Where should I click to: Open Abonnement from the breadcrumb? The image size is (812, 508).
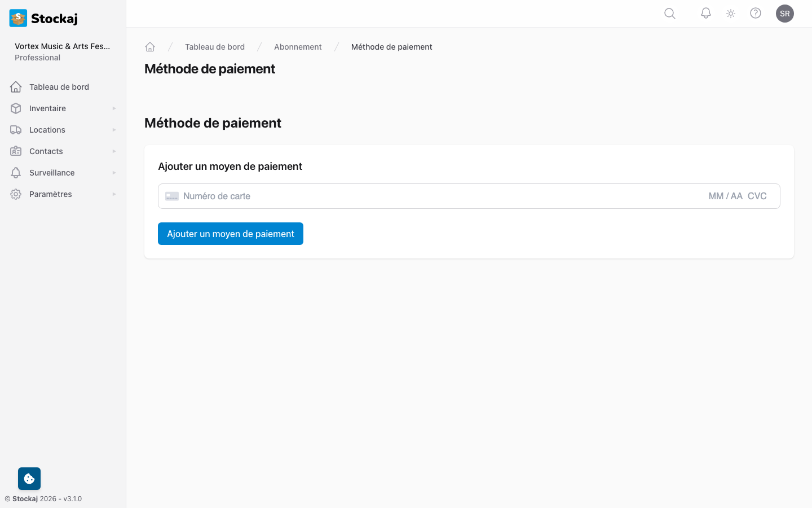[298, 46]
